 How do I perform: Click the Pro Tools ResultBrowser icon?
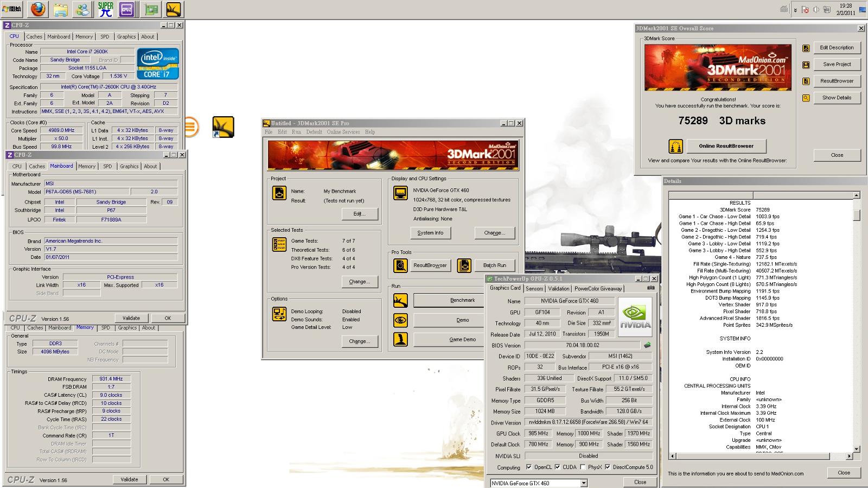(400, 265)
